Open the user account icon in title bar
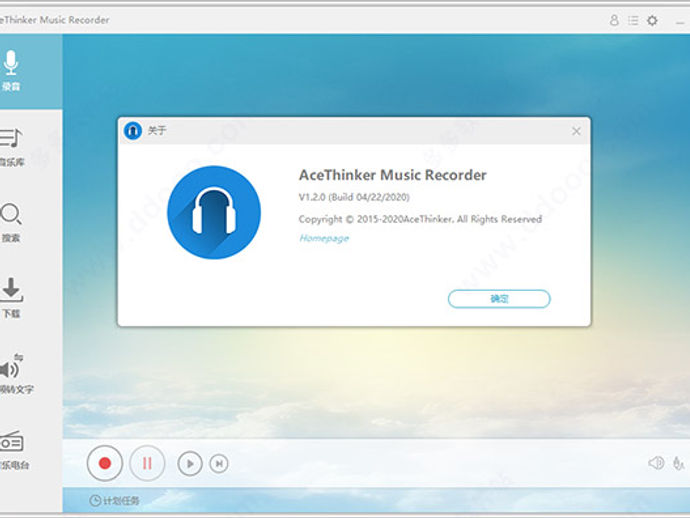Viewport: 690px width, 518px height. click(x=614, y=20)
